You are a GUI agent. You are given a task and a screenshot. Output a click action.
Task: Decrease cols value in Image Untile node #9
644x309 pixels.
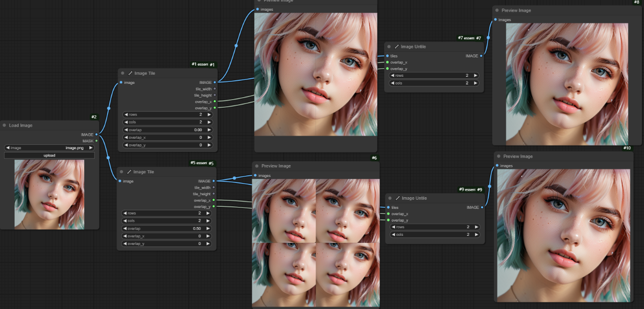392,235
